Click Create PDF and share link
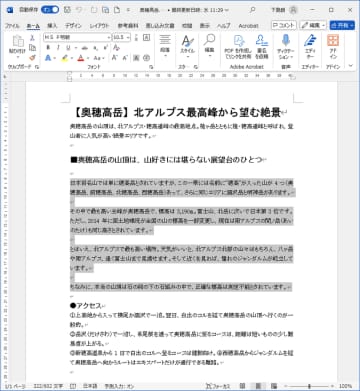 point(238,46)
